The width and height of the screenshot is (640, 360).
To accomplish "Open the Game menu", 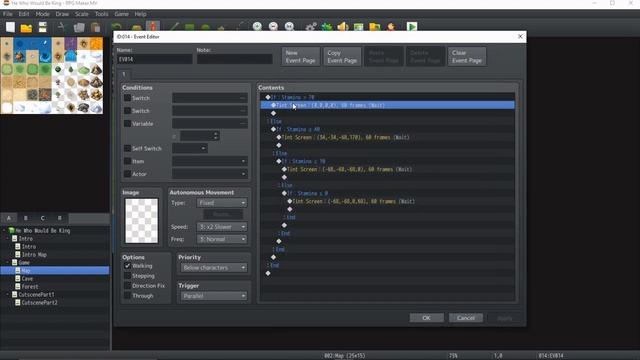I will (x=121, y=14).
